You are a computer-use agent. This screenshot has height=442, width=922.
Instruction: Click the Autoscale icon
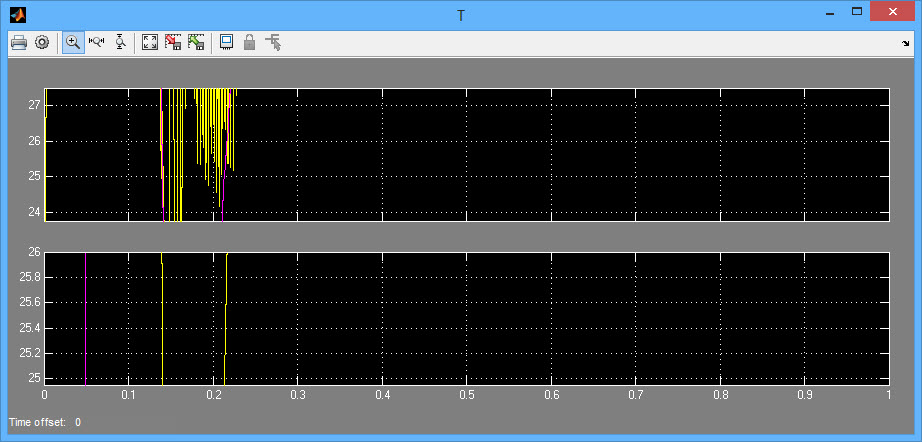coord(150,42)
